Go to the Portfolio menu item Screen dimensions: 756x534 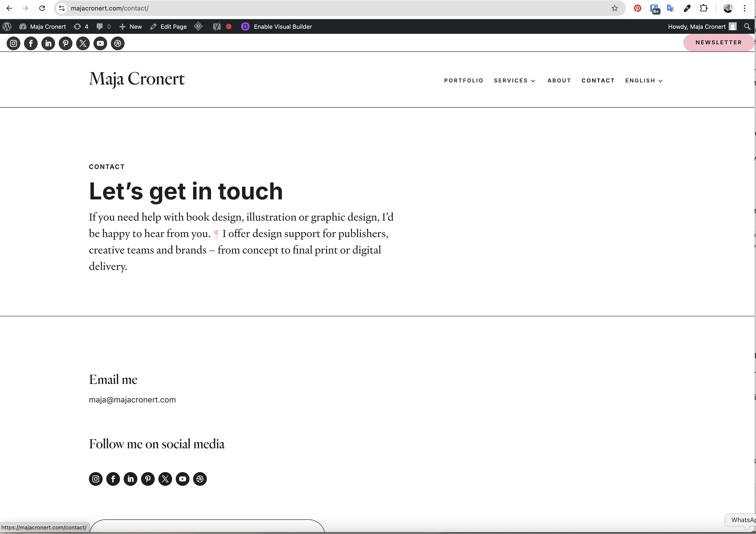click(464, 81)
